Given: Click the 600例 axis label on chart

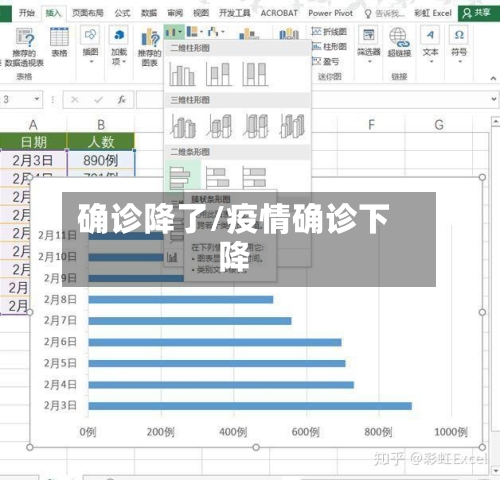Looking at the screenshot, I should [x=306, y=432].
